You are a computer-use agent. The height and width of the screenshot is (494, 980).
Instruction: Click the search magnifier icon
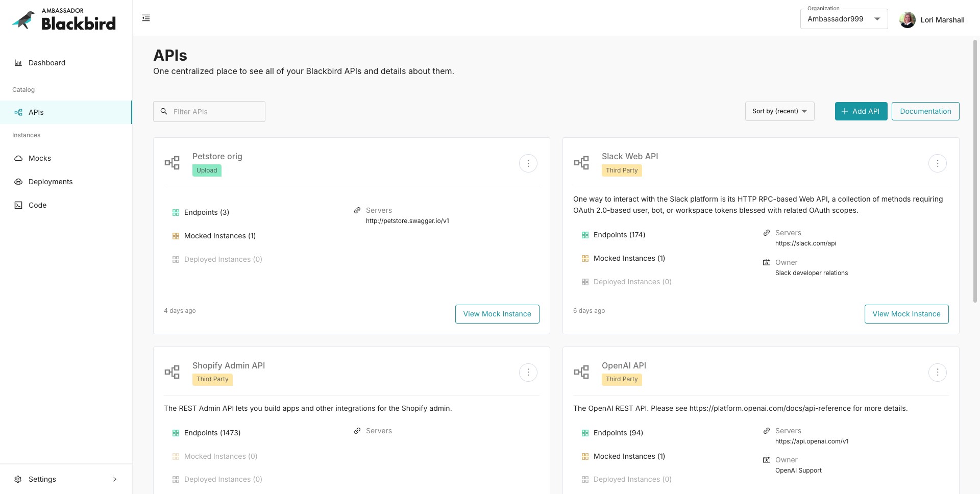pos(164,111)
